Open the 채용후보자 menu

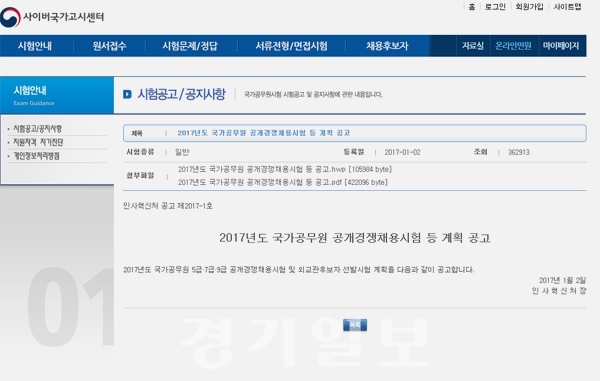click(387, 46)
